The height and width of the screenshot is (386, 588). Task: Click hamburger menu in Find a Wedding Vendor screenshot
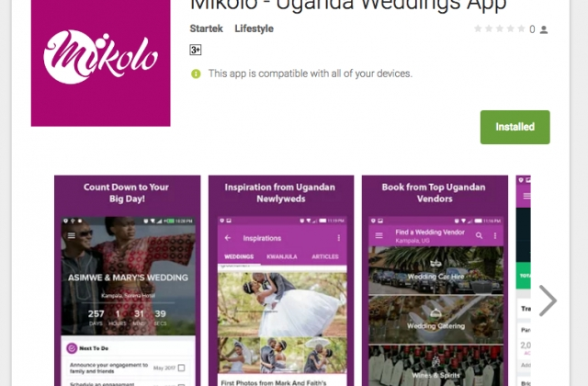(x=379, y=235)
